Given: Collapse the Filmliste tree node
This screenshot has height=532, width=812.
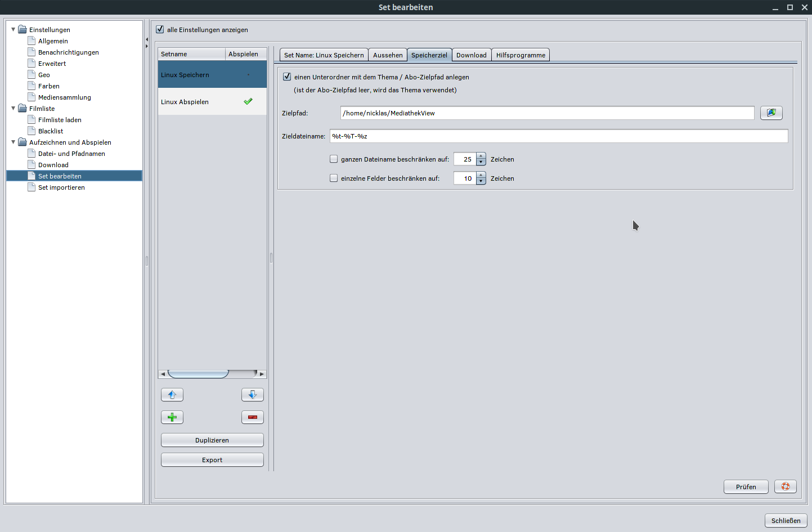Looking at the screenshot, I should click(14, 108).
